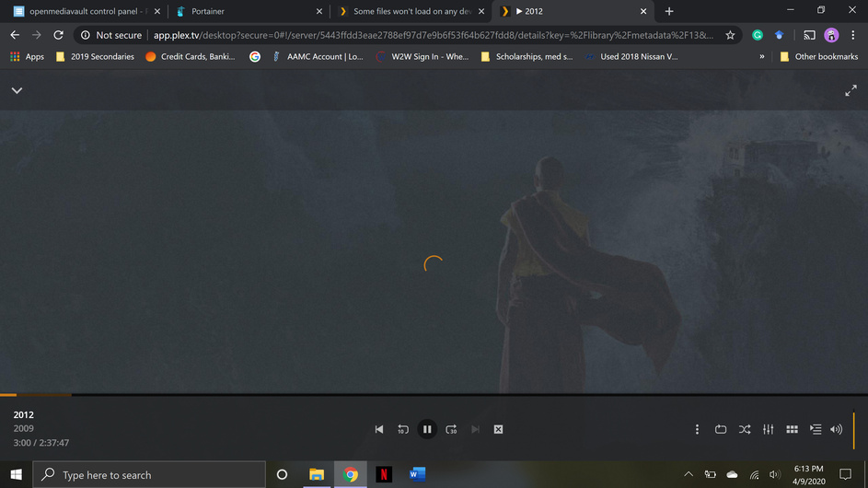Open Word from the taskbar
The width and height of the screenshot is (868, 488).
click(417, 475)
